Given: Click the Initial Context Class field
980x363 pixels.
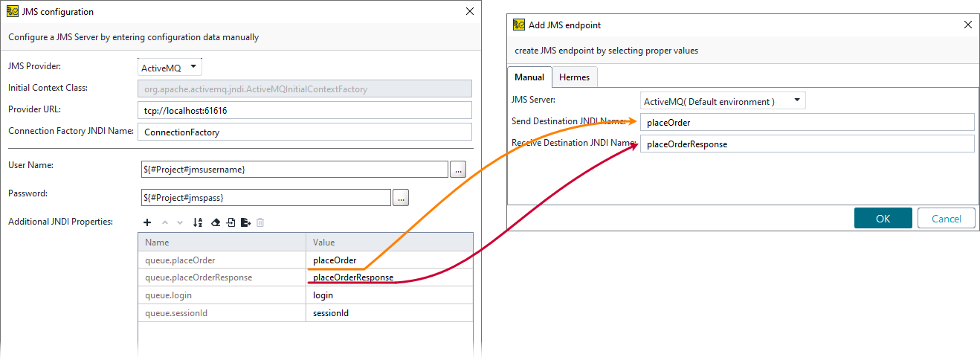Looking at the screenshot, I should pos(305,89).
